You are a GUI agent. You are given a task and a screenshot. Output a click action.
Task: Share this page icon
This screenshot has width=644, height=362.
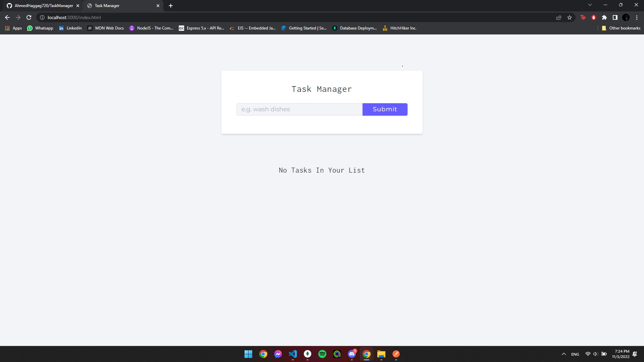[x=559, y=17]
